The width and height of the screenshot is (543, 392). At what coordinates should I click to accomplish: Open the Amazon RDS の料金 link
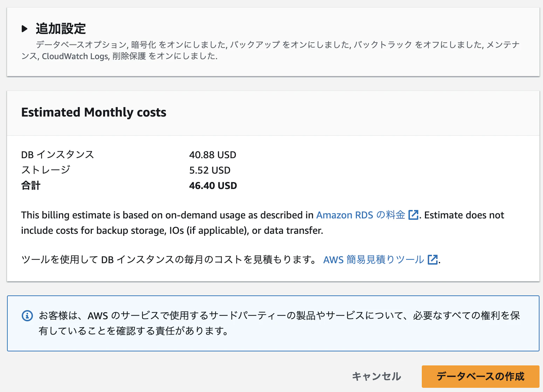(x=360, y=215)
